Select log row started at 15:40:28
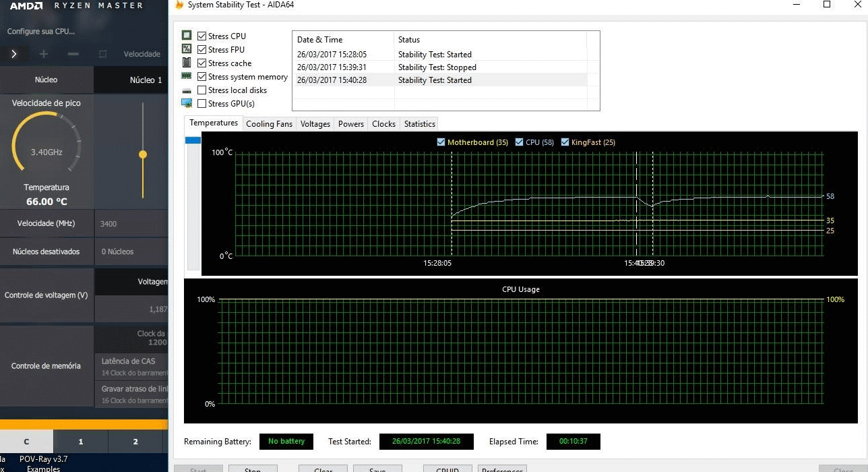 440,80
